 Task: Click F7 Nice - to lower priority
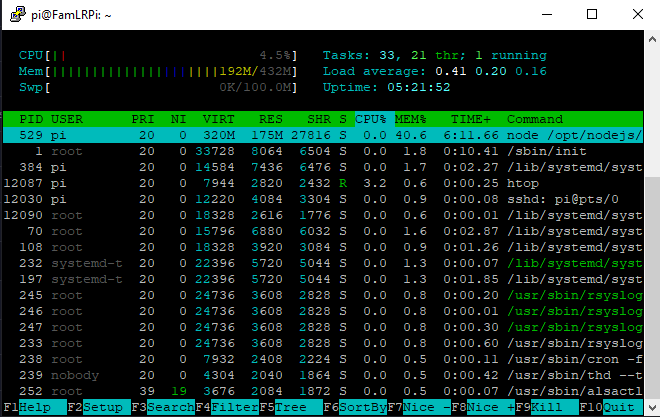(419, 407)
